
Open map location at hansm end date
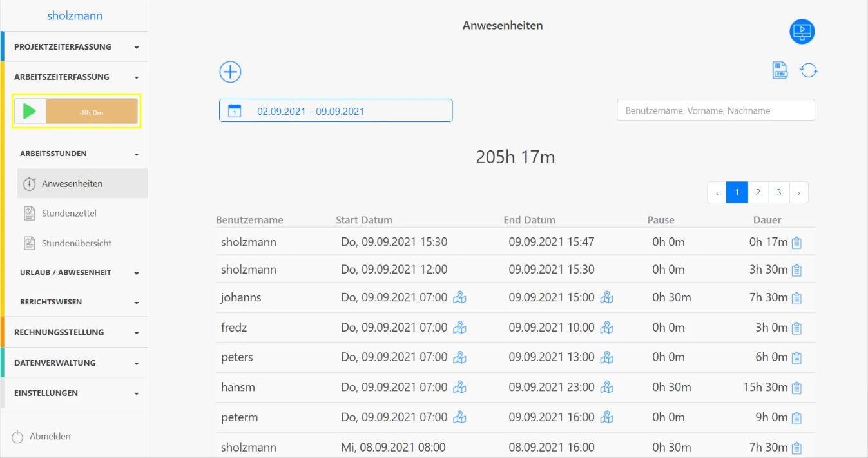point(606,387)
